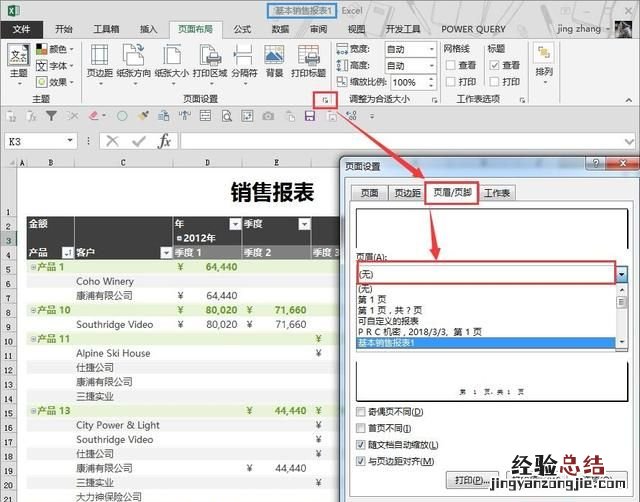Click the 纸张方向 orientation icon
This screenshot has height=502, width=640.
[132, 60]
